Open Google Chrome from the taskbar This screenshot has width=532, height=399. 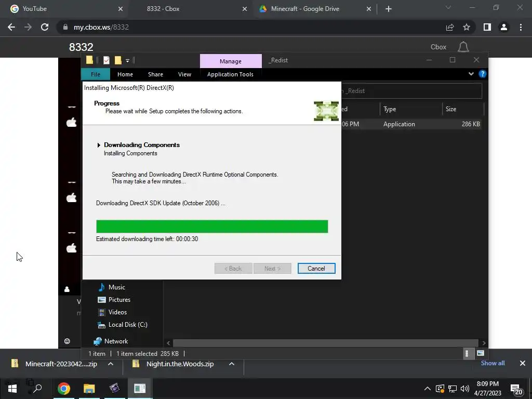coord(64,389)
